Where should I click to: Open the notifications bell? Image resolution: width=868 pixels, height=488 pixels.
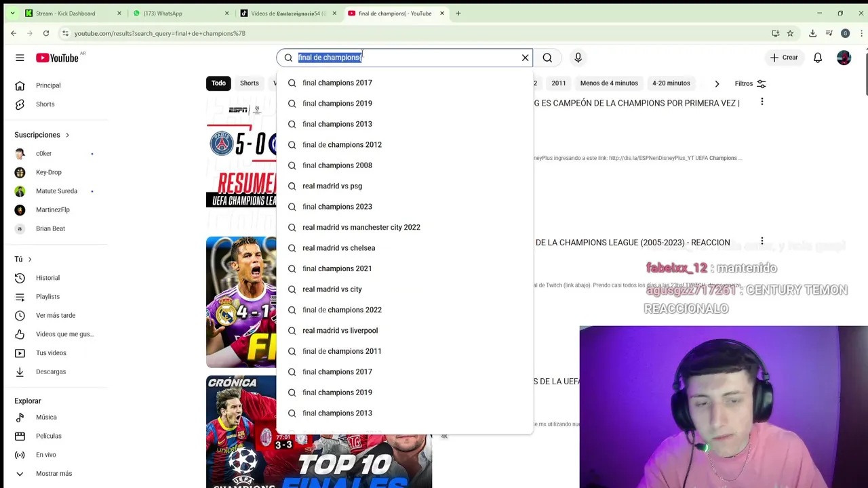[x=818, y=58]
